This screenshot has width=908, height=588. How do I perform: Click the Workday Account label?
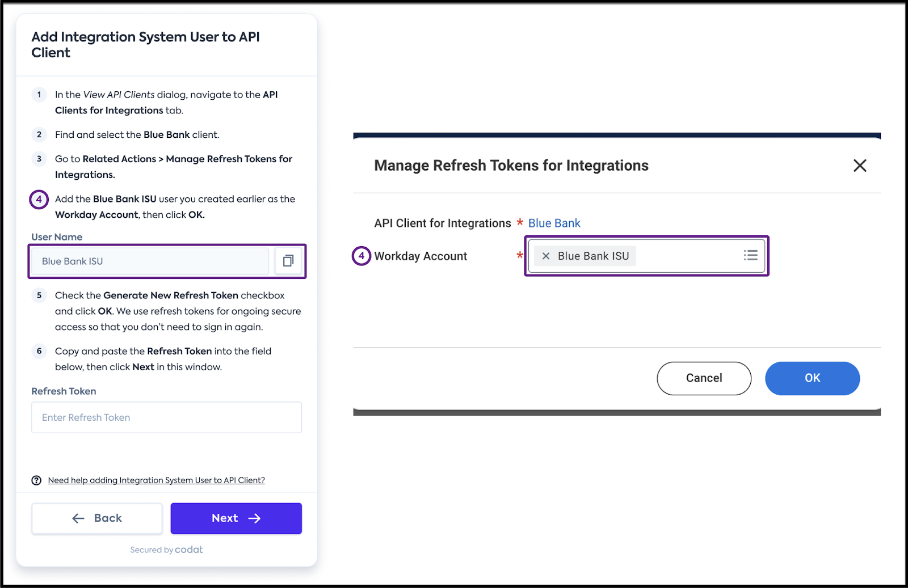[x=421, y=256]
